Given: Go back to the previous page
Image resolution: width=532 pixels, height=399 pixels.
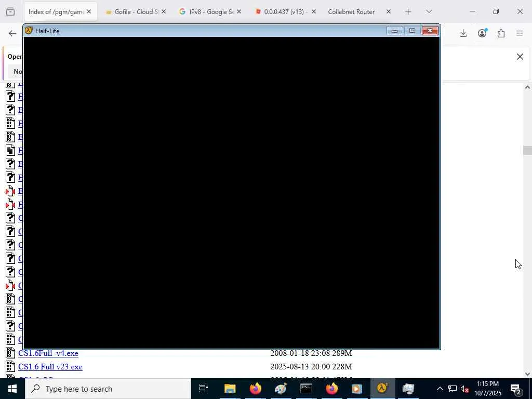Looking at the screenshot, I should click(12, 33).
